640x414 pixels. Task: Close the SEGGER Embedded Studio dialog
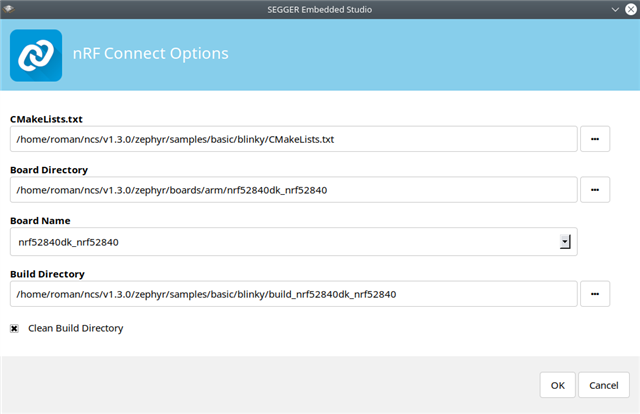631,9
